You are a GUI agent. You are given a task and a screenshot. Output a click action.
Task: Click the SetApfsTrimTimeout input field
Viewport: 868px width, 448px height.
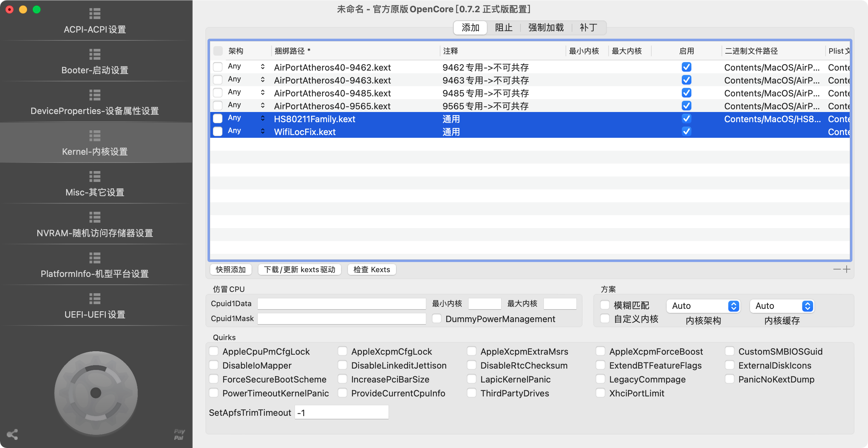coord(341,412)
